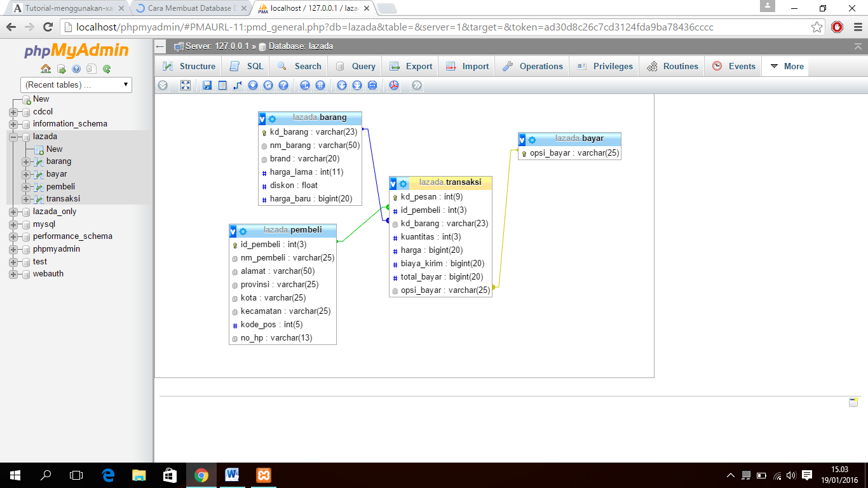Save designer table positions with the floppy icon
The height and width of the screenshot is (488, 868).
207,85
